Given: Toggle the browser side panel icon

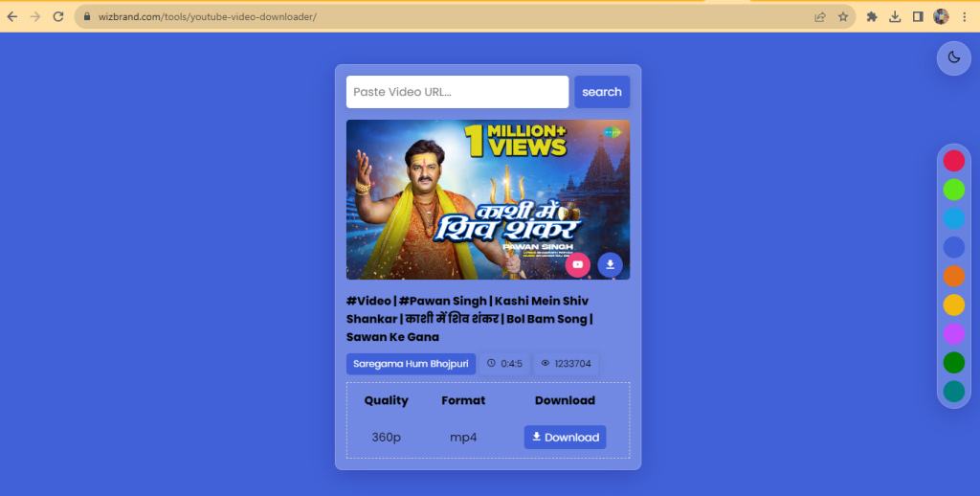Looking at the screenshot, I should click(x=918, y=16).
